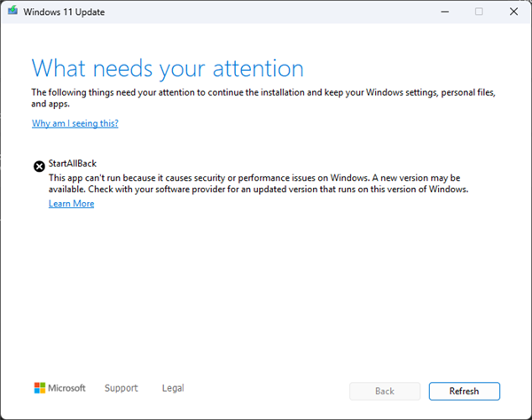
Task: Click the black error X icon beside StartAllBack
Action: [x=39, y=166]
